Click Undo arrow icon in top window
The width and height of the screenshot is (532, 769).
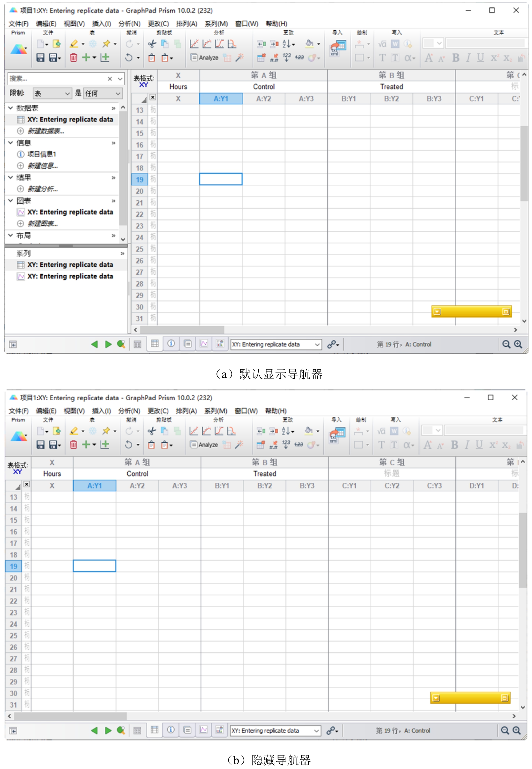[x=129, y=58]
